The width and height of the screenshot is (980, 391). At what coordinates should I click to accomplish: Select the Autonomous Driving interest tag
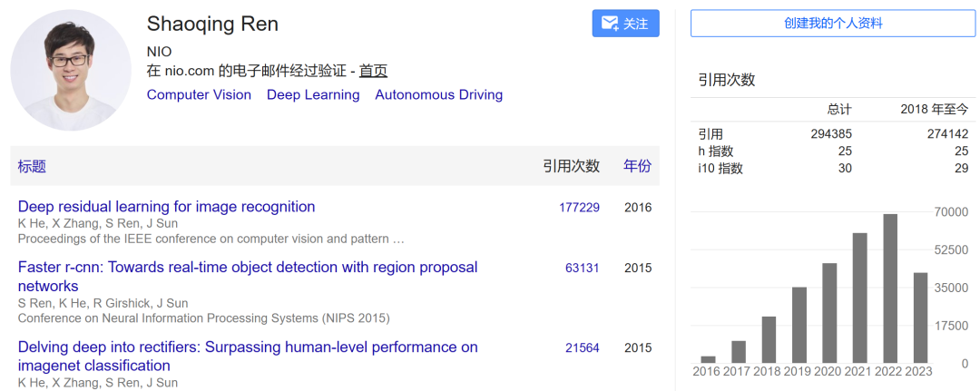pyautogui.click(x=439, y=95)
